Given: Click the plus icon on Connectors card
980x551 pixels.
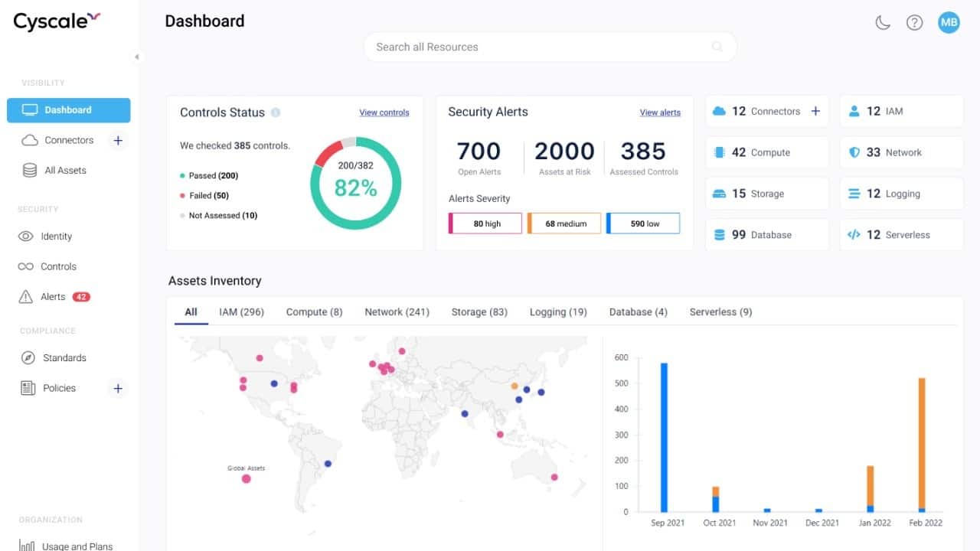Looking at the screenshot, I should (815, 111).
